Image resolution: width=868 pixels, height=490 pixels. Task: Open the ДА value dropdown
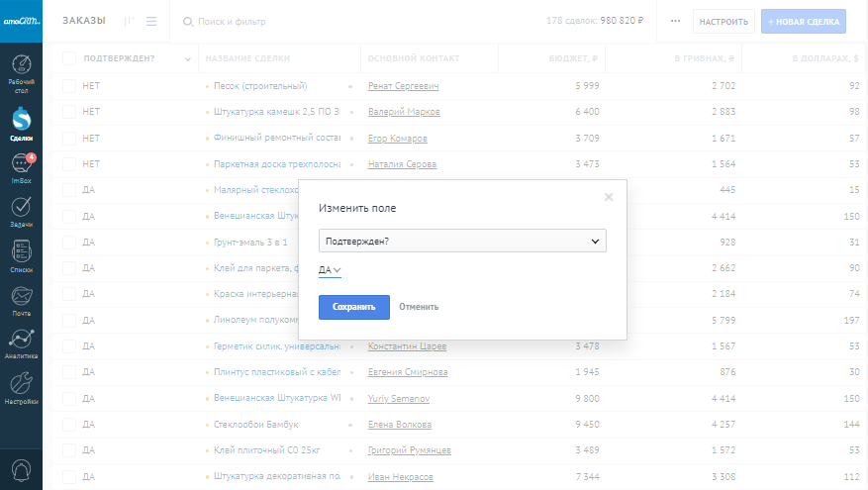[x=330, y=270]
